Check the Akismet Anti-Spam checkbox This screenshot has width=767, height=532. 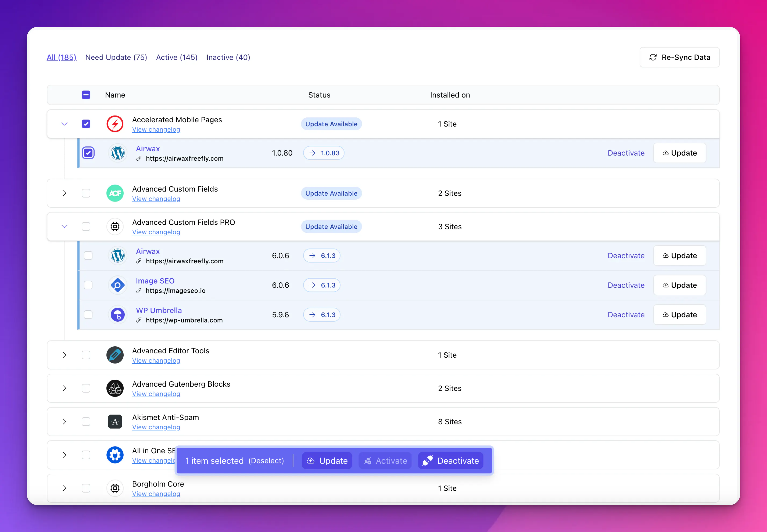[86, 422]
